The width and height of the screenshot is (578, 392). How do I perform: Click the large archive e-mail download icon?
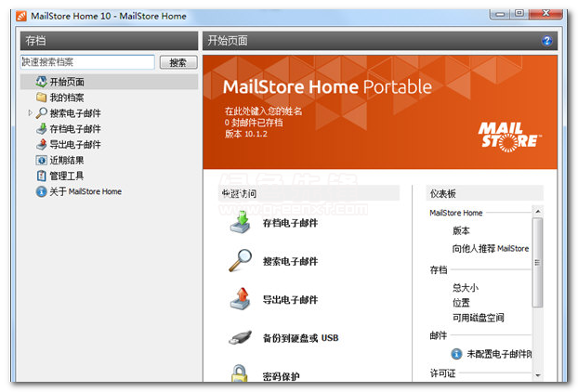pos(241,222)
